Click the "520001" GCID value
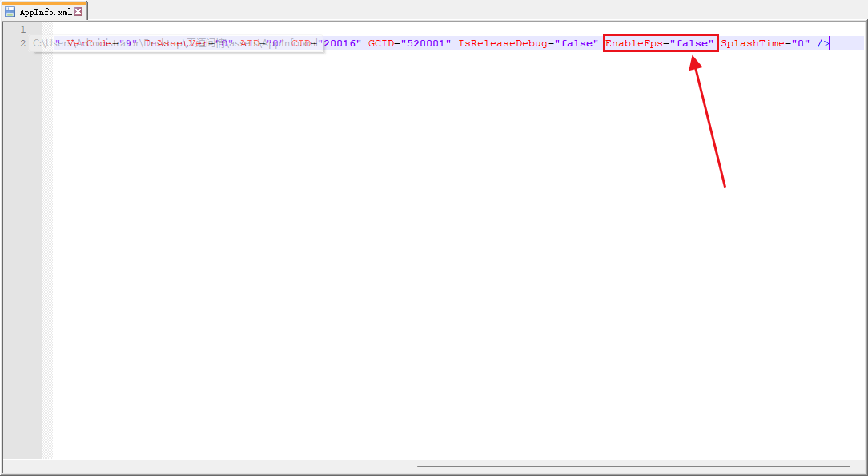868x476 pixels. coord(425,43)
